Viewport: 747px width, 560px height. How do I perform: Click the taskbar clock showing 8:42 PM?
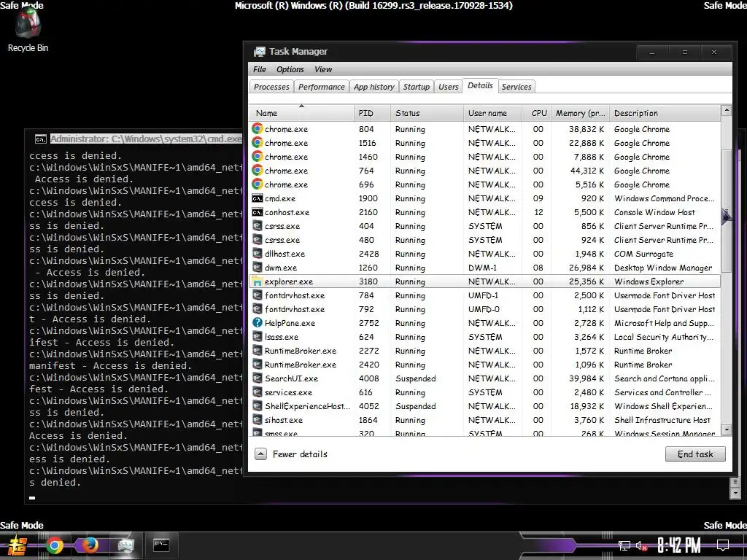679,545
